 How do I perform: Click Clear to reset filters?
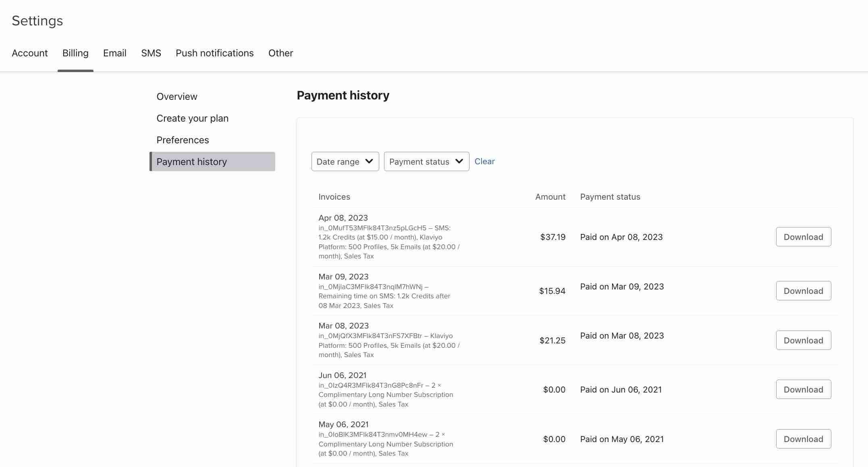484,161
